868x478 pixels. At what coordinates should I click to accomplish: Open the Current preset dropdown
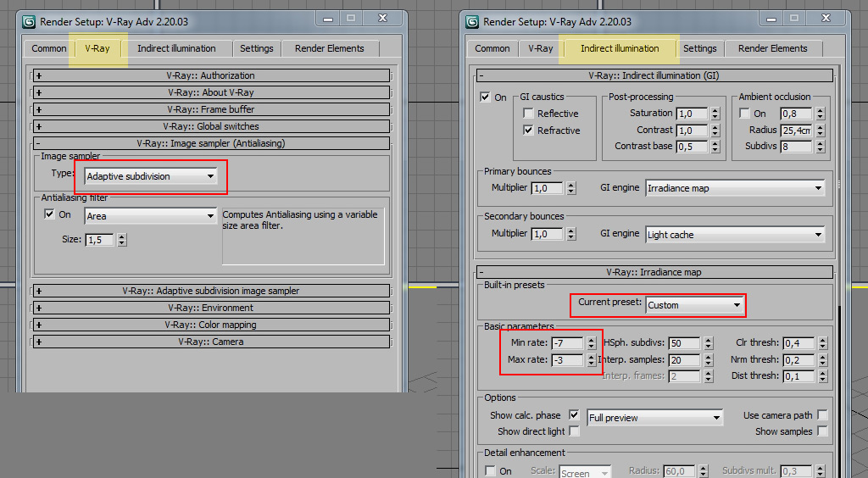pyautogui.click(x=694, y=305)
